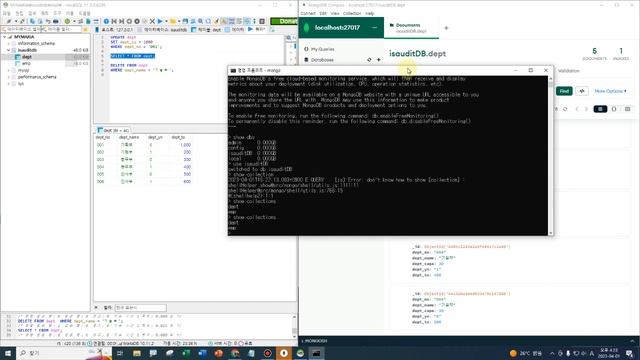Focus the database filter field in HeidiSQL

(x=21, y=29)
